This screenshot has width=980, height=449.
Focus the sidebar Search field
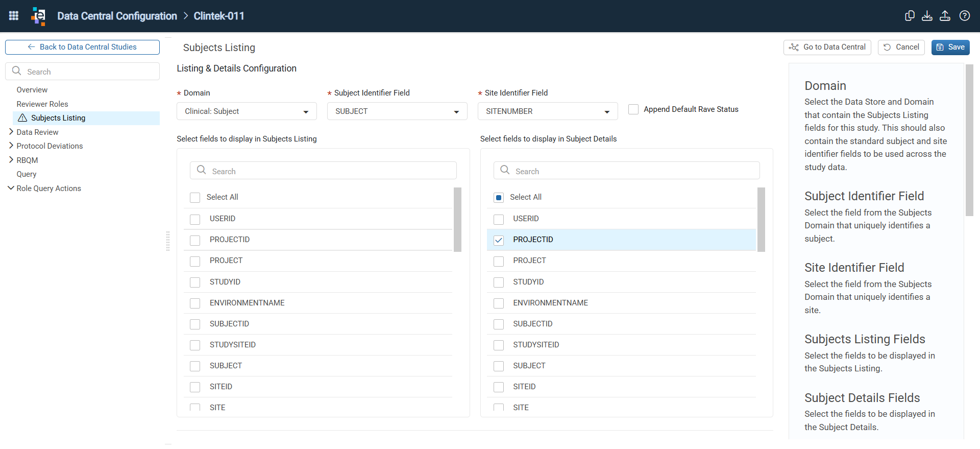click(x=82, y=72)
